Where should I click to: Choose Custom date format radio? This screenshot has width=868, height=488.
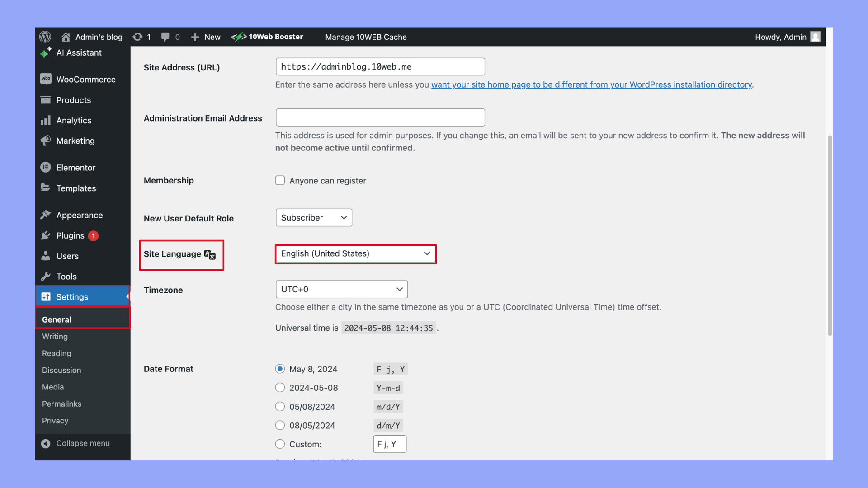click(x=280, y=444)
